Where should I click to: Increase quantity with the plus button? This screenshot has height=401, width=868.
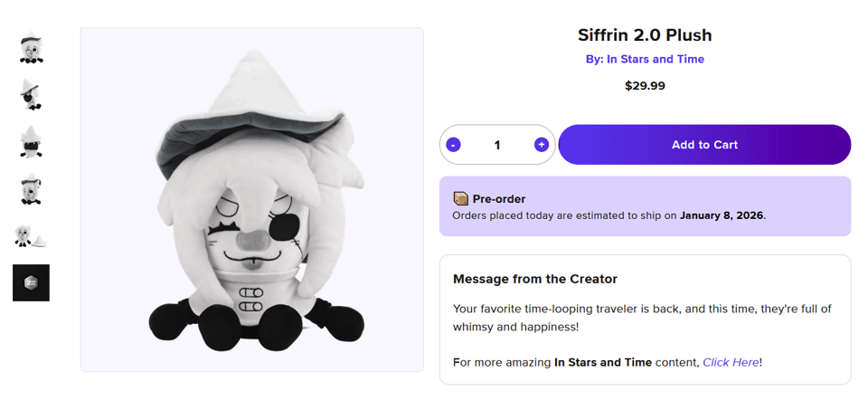coord(541,145)
